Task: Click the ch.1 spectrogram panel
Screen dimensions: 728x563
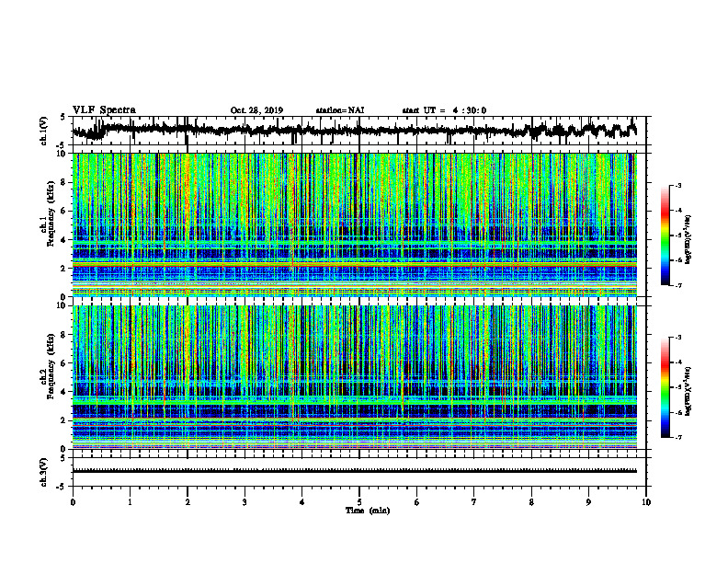Action: pos(354,224)
